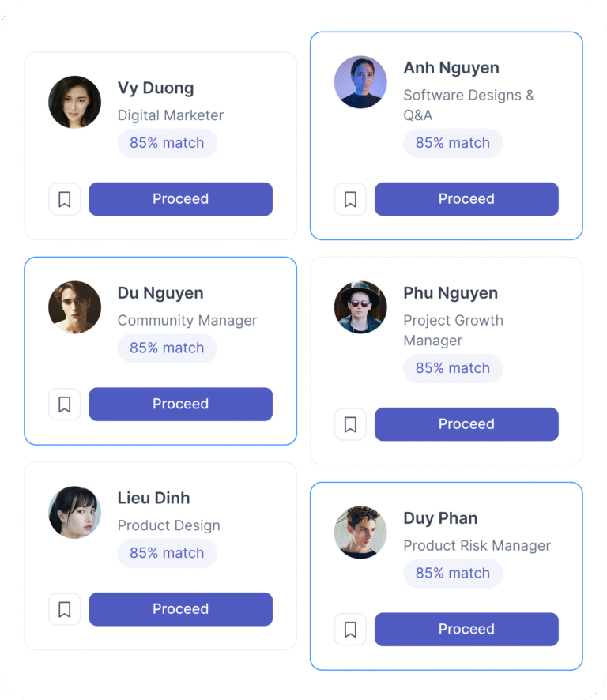Proceed with Du Nguyen Community Manager
This screenshot has height=700, width=607.
(x=181, y=404)
